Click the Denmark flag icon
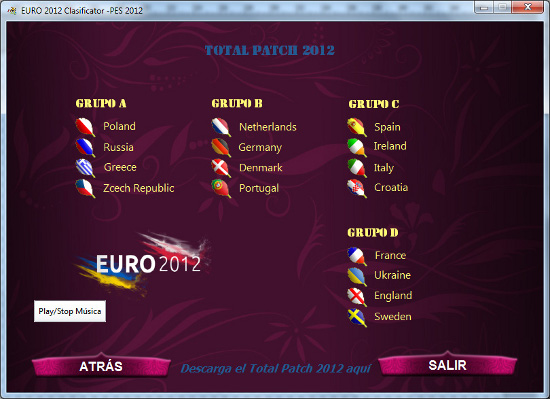Screen dimensions: 550x399 [221, 168]
